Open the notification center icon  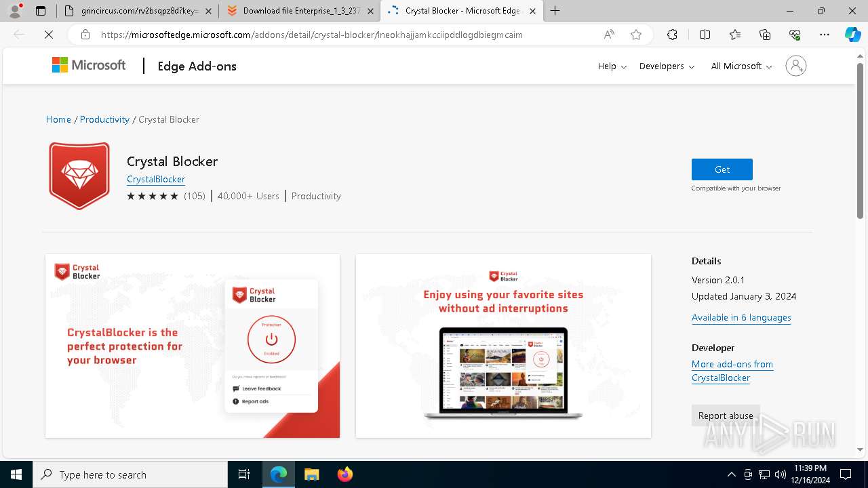point(846,474)
